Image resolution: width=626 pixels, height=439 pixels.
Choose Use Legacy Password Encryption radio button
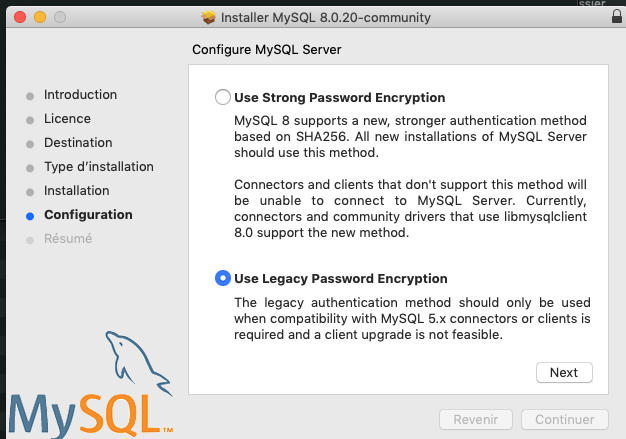click(222, 278)
